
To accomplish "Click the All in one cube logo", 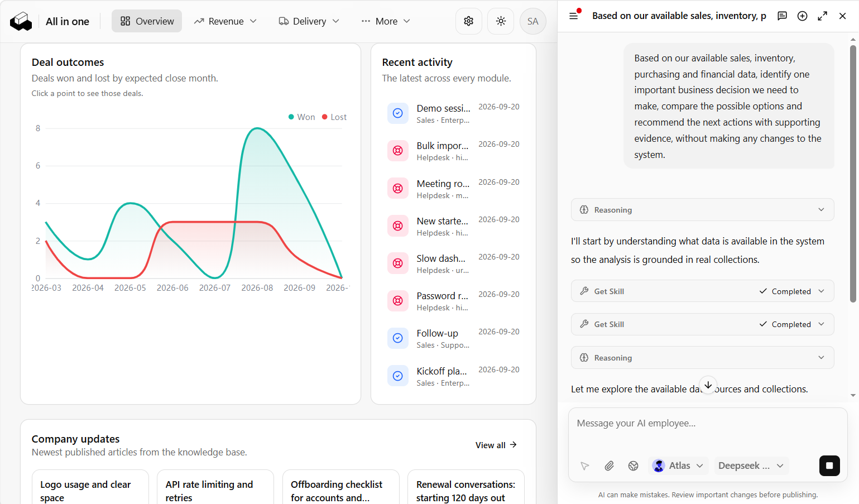I will pyautogui.click(x=21, y=21).
